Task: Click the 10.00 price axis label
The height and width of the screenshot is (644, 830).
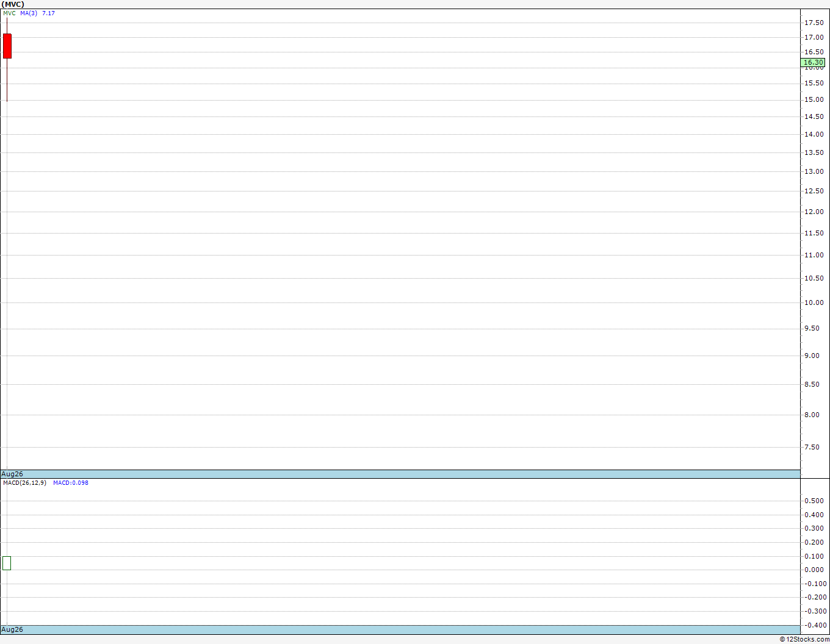Action: pos(814,302)
